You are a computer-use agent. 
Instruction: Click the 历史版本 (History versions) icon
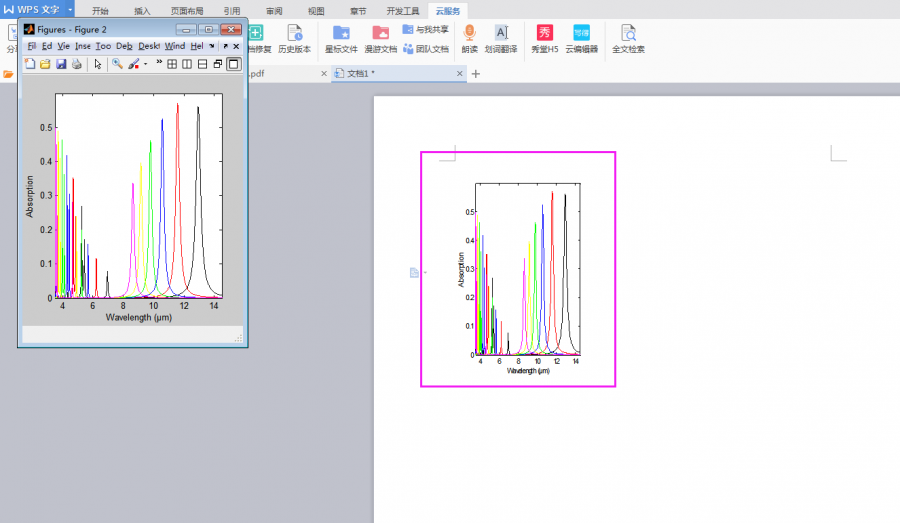[x=294, y=33]
